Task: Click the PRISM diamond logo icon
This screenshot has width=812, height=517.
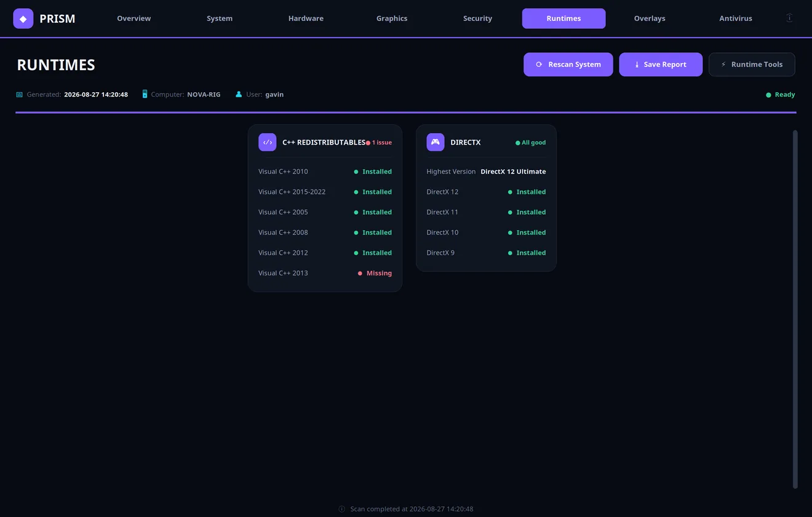Action: 23,18
